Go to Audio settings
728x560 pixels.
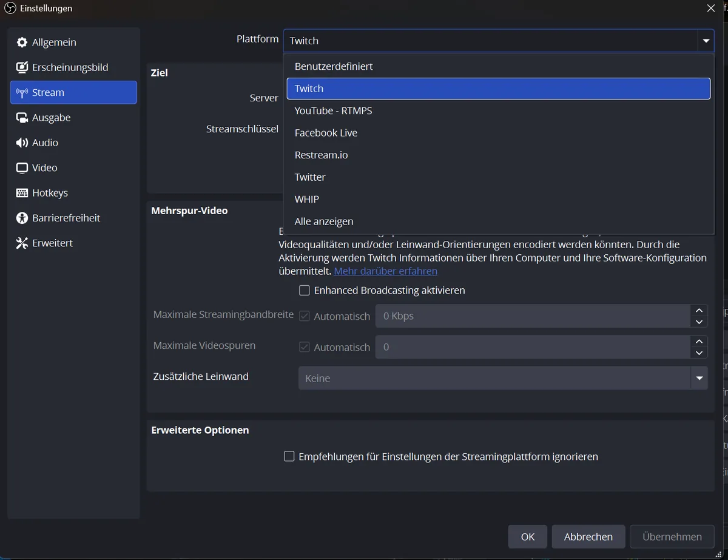[x=73, y=143]
